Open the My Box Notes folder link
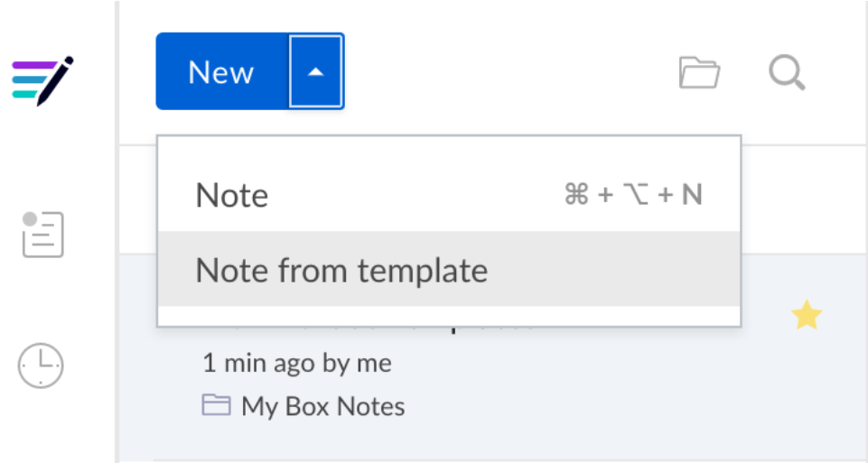 click(323, 406)
